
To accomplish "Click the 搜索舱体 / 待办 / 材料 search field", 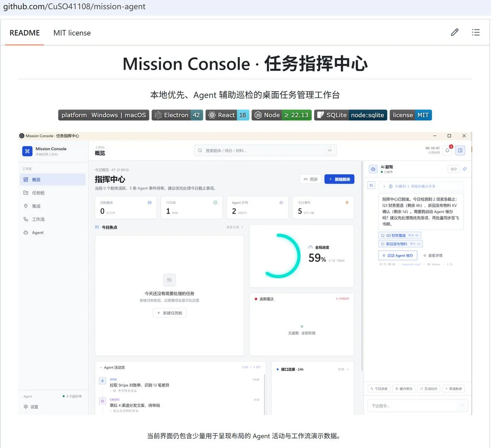I will (x=265, y=151).
